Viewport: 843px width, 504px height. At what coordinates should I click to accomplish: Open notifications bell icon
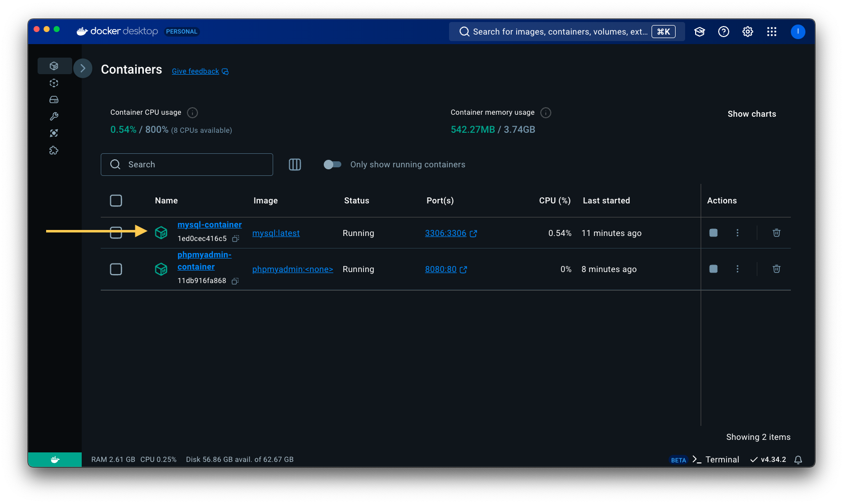(798, 459)
